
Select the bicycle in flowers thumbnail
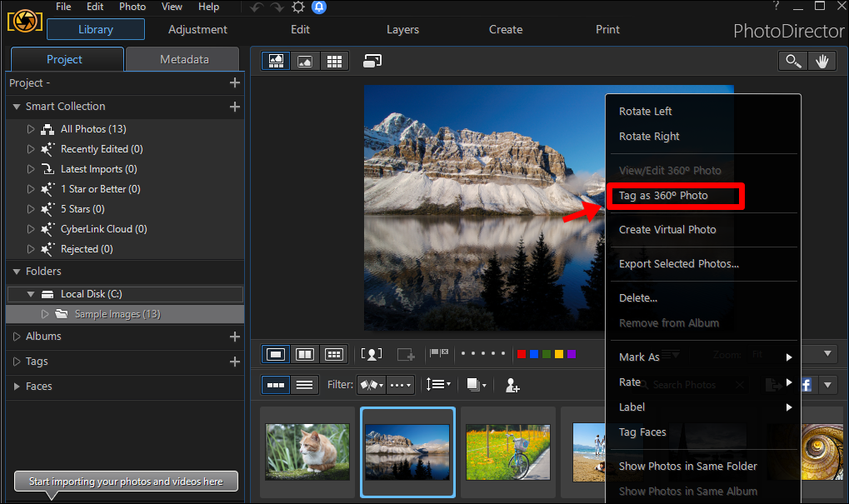508,452
